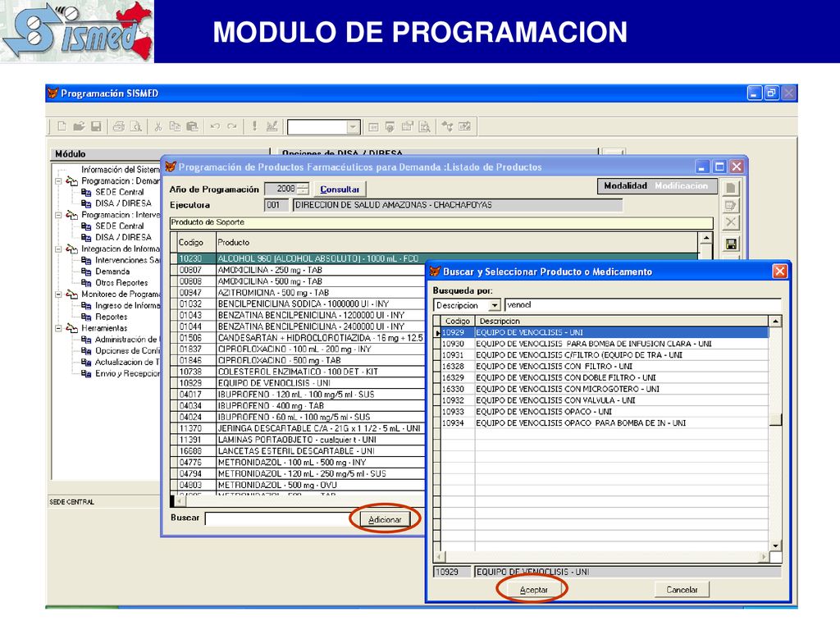The width and height of the screenshot is (840, 630).
Task: Click the AutoForm wizard toolbar icon
Action: [x=447, y=126]
